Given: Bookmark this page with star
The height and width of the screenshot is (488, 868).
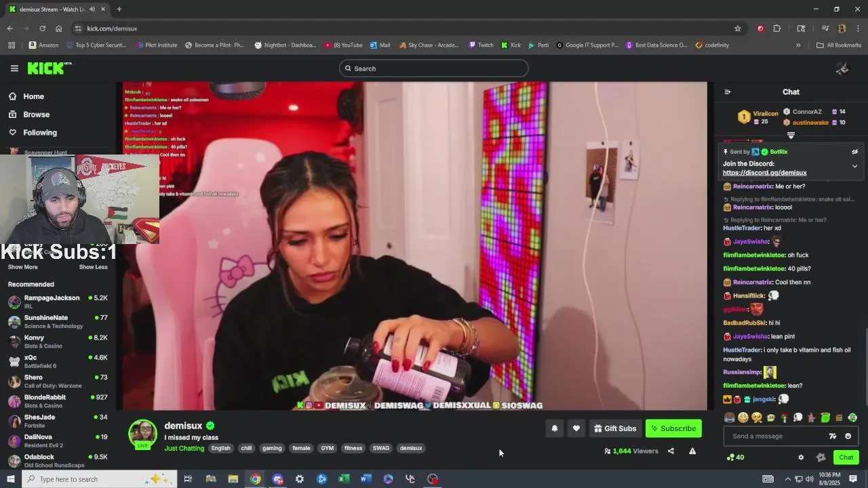Looking at the screenshot, I should 738,28.
